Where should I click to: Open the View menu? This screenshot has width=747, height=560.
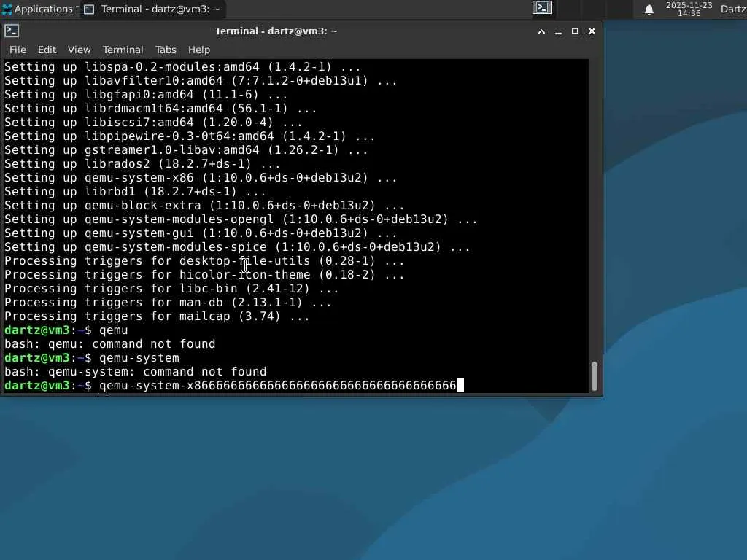point(79,50)
